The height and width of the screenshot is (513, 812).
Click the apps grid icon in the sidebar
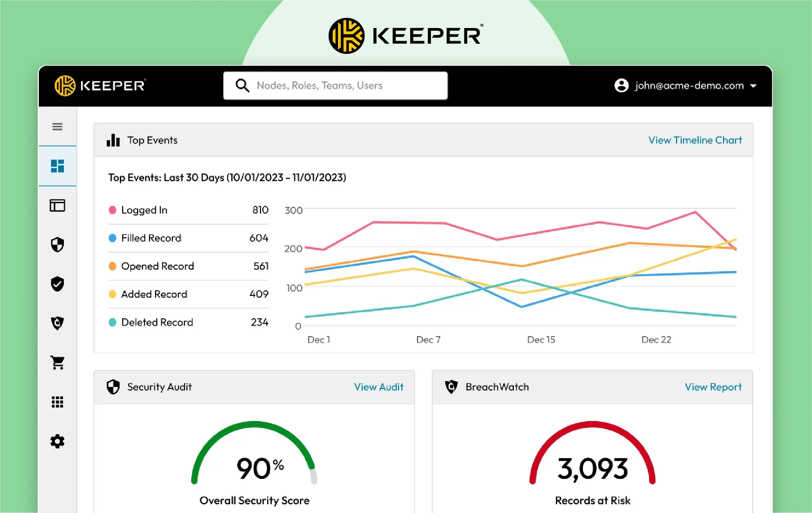(57, 402)
